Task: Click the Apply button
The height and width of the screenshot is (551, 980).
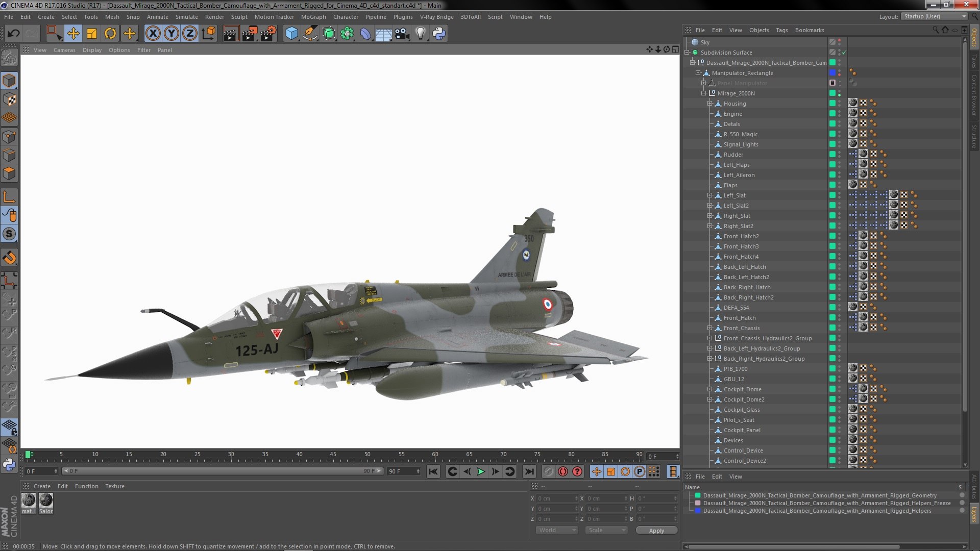Action: pos(656,531)
